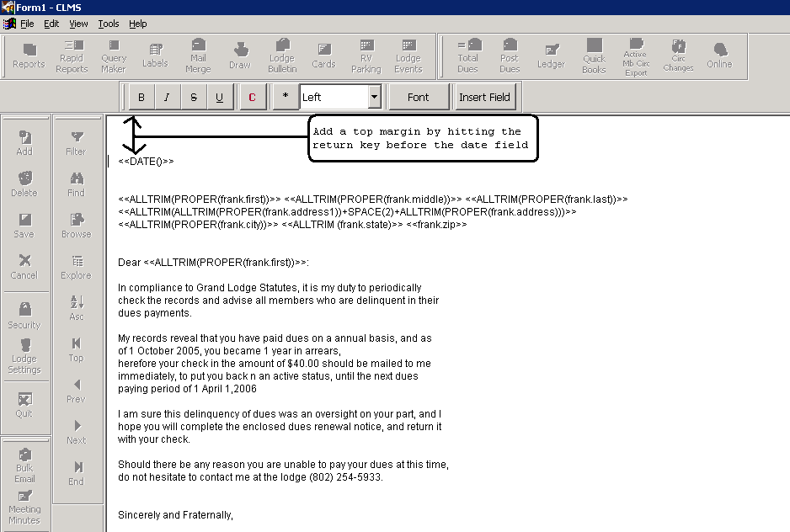
Task: Click the <<DATE()>> field in the letter
Action: tap(146, 161)
